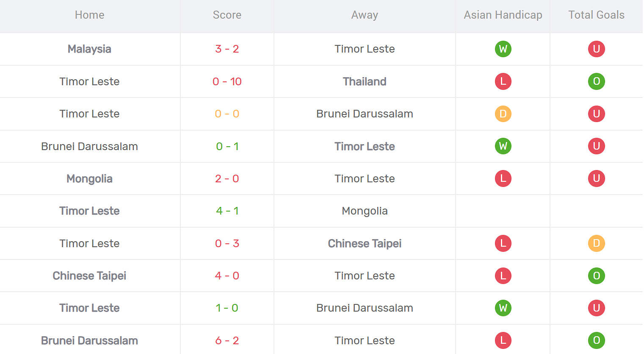This screenshot has height=354, width=644.
Task: Click the O badge in the 6-2 row
Action: (596, 340)
